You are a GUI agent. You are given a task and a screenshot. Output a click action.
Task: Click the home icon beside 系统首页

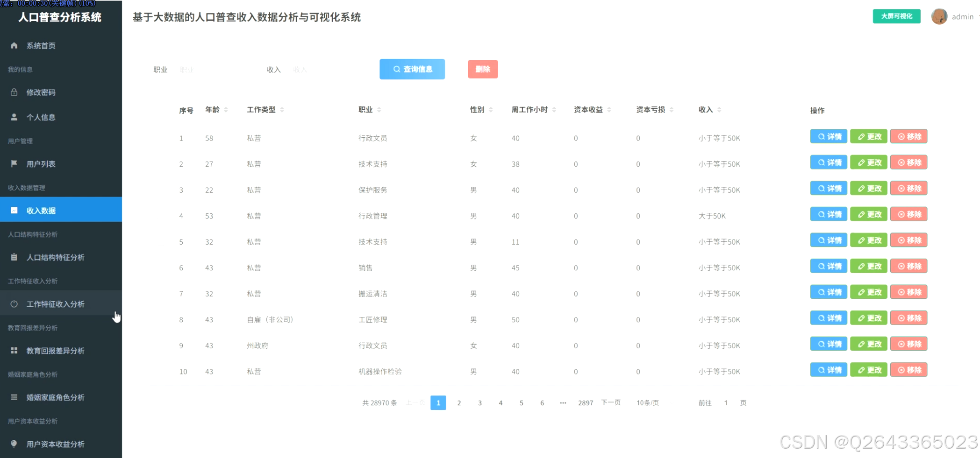tap(14, 45)
